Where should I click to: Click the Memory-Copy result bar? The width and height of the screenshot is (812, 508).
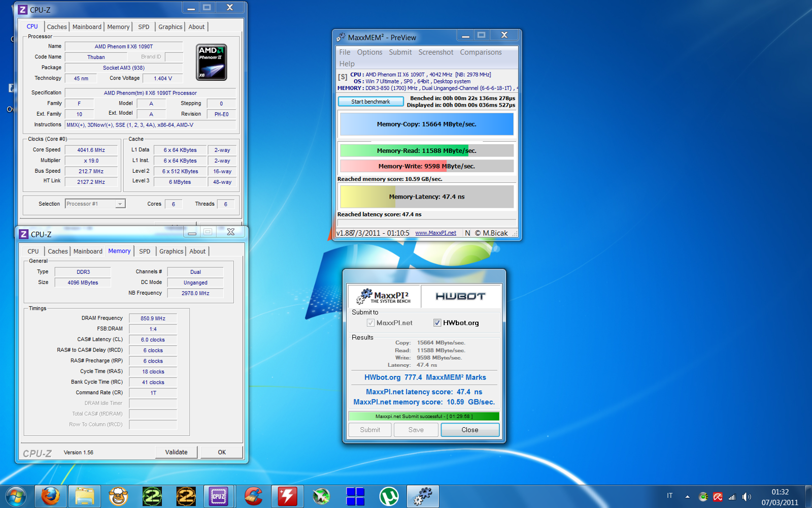426,124
